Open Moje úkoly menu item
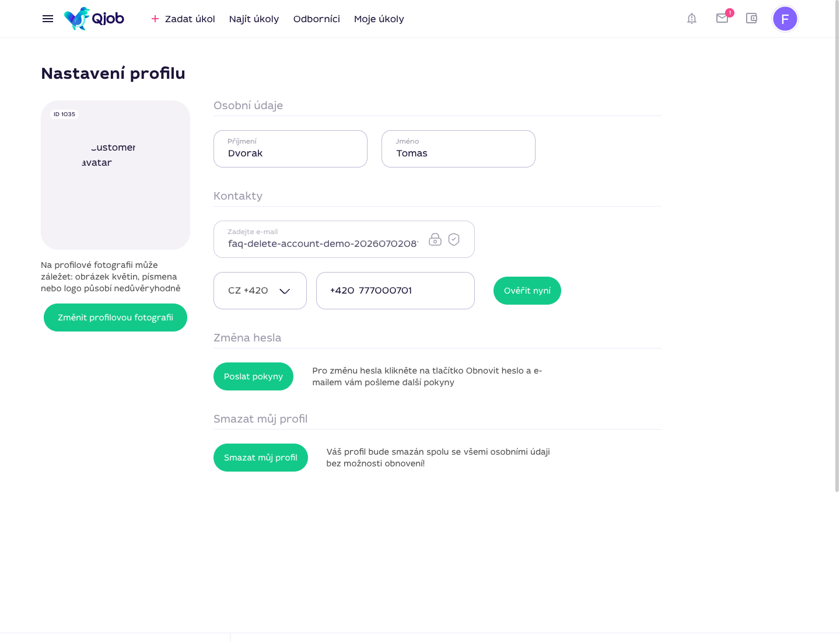The height and width of the screenshot is (642, 840). pyautogui.click(x=379, y=19)
